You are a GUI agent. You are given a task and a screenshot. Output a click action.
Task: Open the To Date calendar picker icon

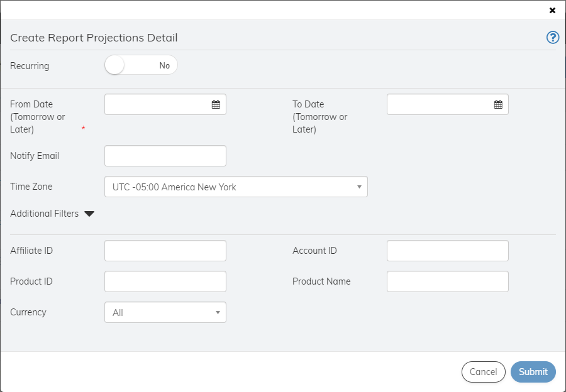coord(498,104)
